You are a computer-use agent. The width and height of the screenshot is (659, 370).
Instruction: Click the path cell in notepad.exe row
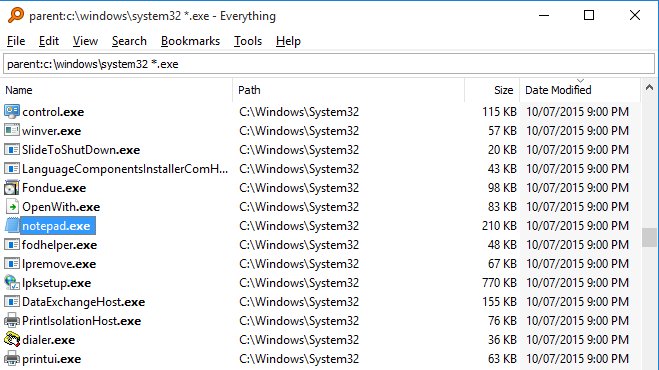coord(299,226)
